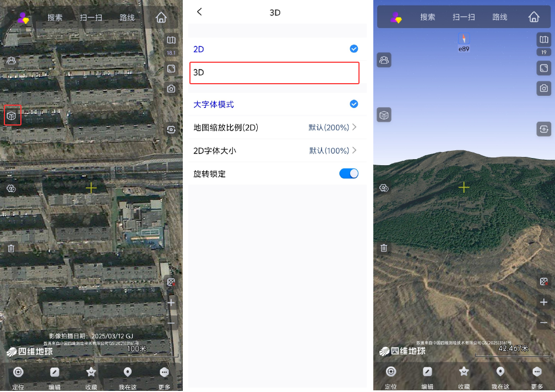The image size is (555, 392).
Task: Tap fullscreen frame icon in left screen
Action: tap(171, 69)
